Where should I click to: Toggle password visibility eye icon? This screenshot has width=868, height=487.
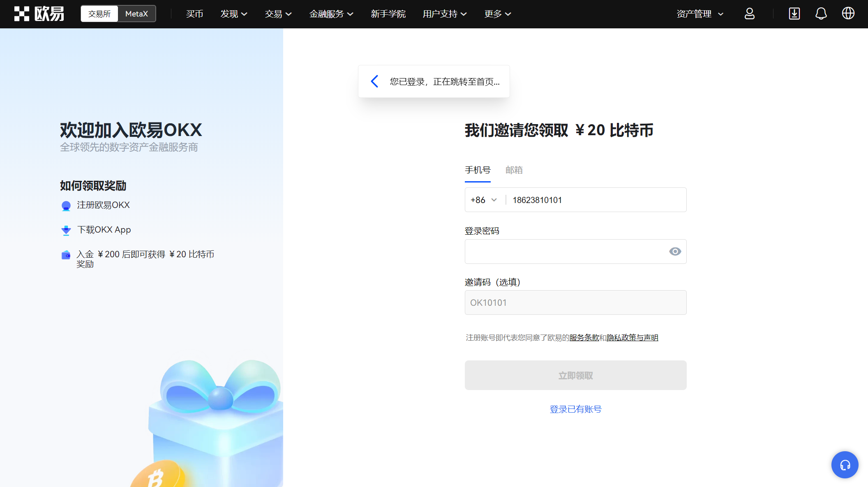tap(675, 252)
